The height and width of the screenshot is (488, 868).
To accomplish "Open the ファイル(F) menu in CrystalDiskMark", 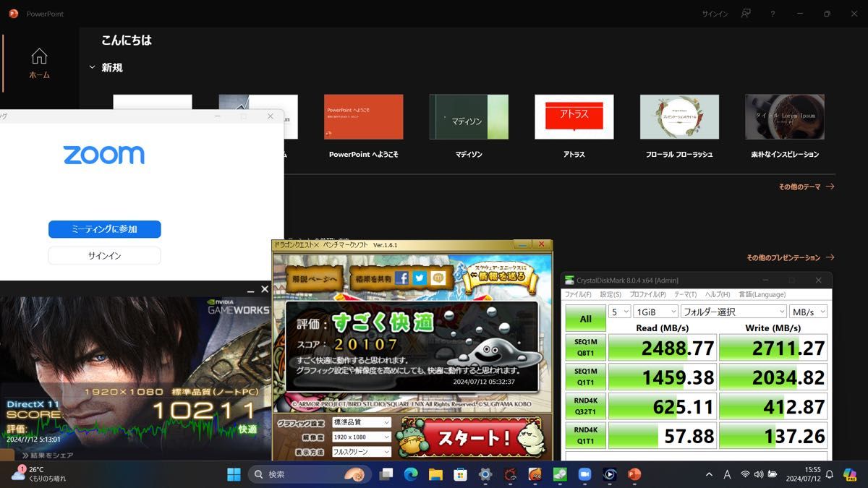I will (x=578, y=295).
